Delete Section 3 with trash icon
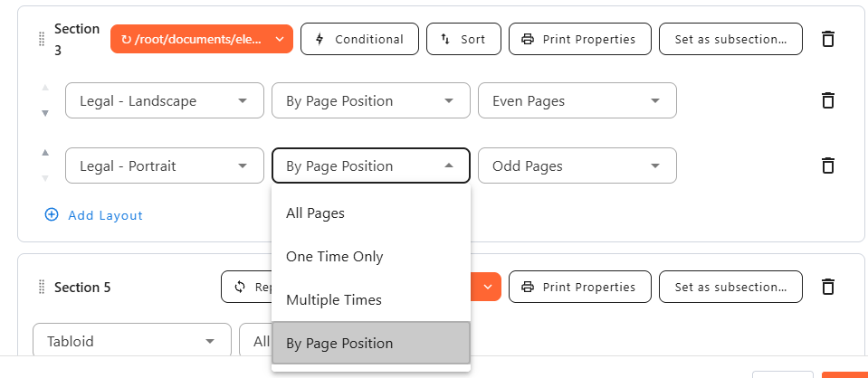The image size is (868, 378). tap(828, 39)
